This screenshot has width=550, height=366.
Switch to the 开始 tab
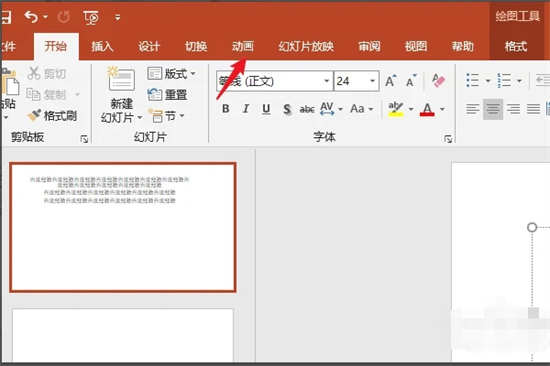[56, 46]
